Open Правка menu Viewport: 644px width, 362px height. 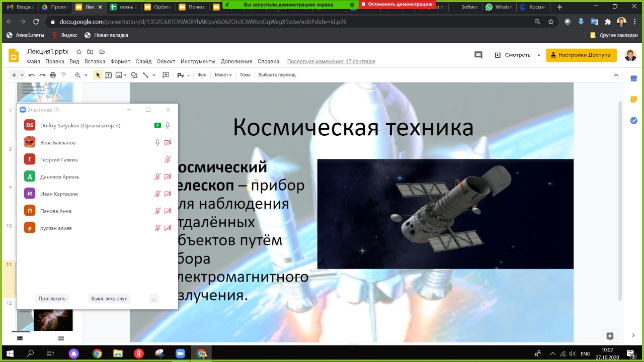point(55,61)
